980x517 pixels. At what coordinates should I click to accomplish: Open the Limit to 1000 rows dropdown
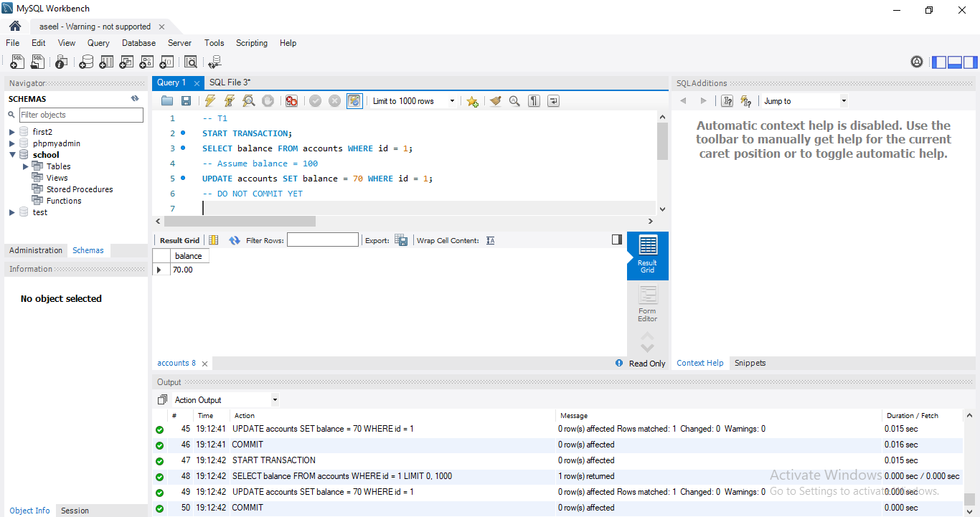point(413,101)
